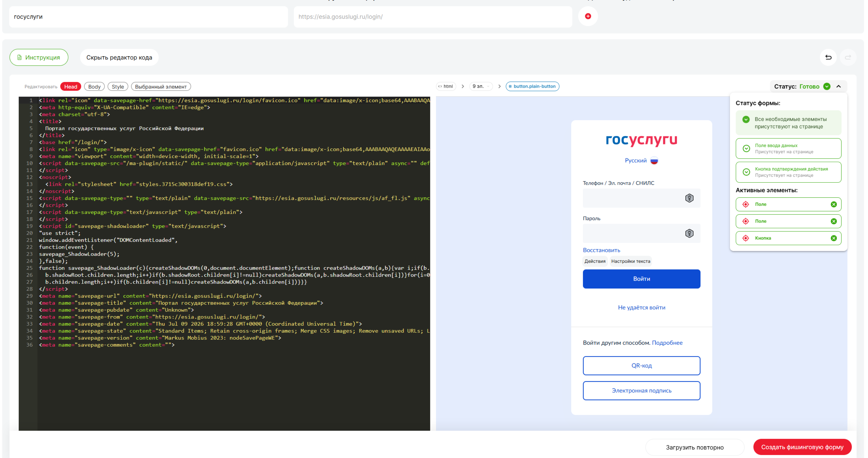Viewport: 868px width, 458px height.
Task: Open the Выбранный элемент tab
Action: (x=161, y=87)
